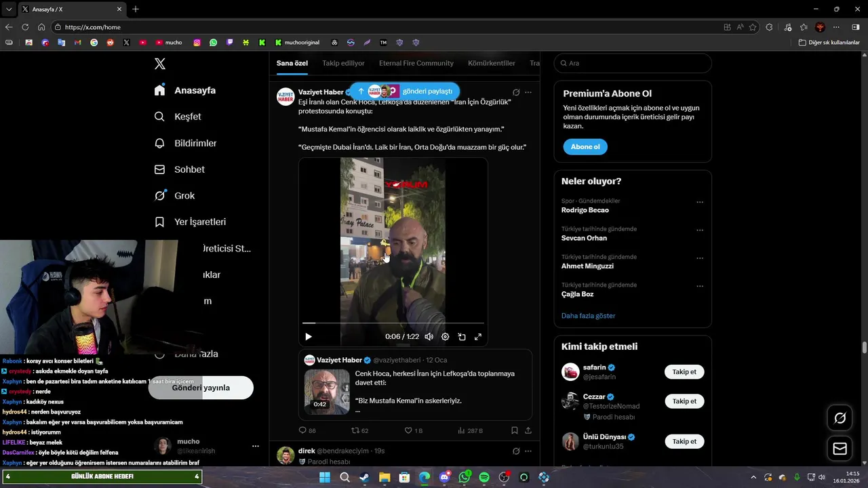The width and height of the screenshot is (868, 488).
Task: Open account menu dots beside mucho
Action: pyautogui.click(x=256, y=446)
